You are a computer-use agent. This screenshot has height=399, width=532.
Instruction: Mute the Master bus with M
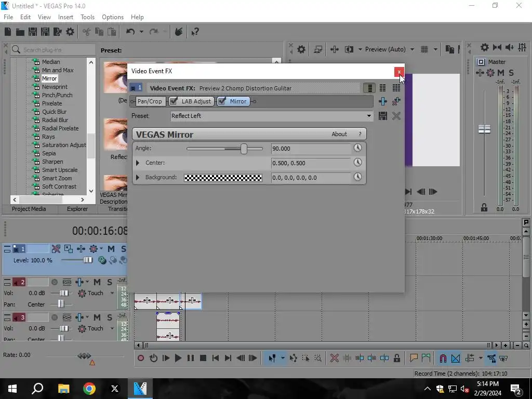pyautogui.click(x=501, y=73)
